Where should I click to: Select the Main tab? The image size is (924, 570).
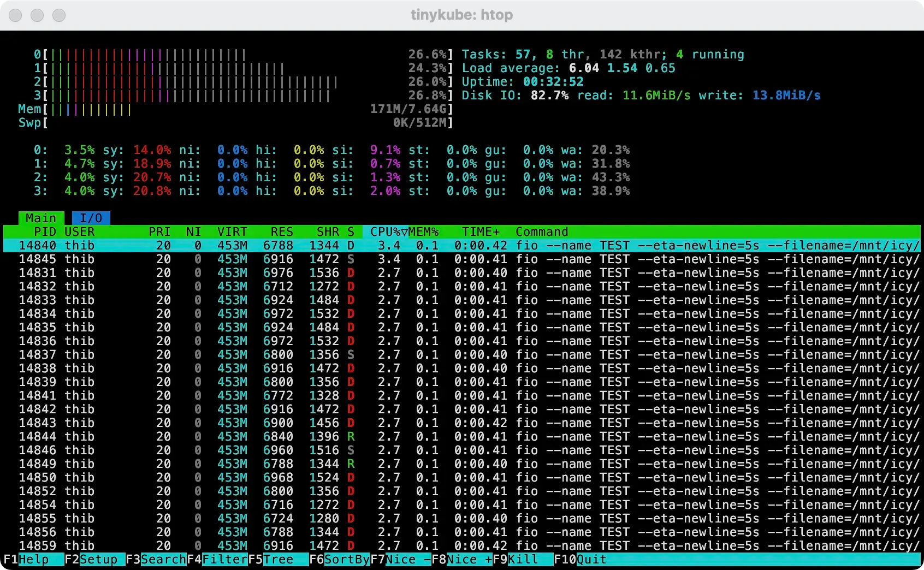pyautogui.click(x=40, y=218)
